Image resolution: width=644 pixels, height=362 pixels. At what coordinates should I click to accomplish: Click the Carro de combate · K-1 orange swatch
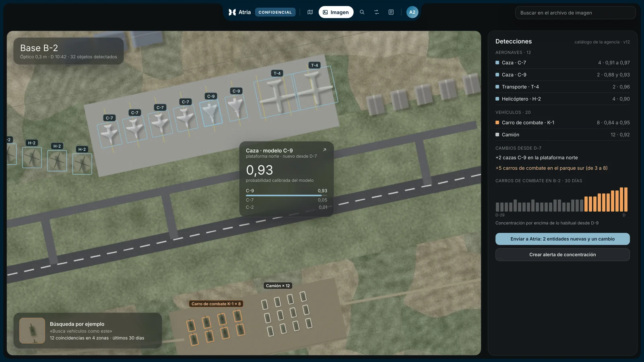(497, 123)
